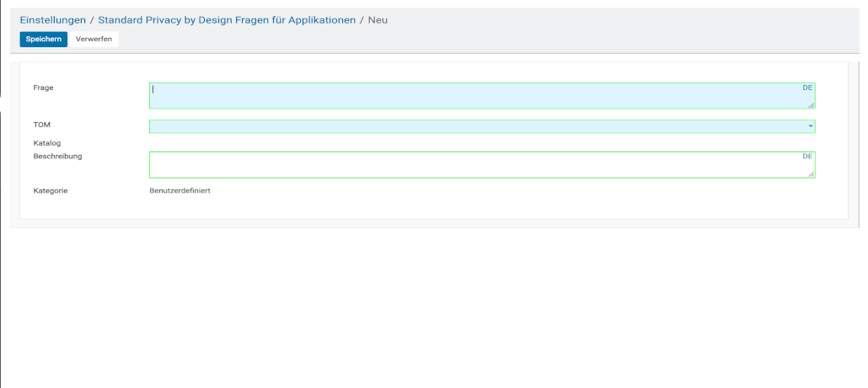The width and height of the screenshot is (868, 388).
Task: Grab the resize handle of Frage field
Action: (x=812, y=105)
